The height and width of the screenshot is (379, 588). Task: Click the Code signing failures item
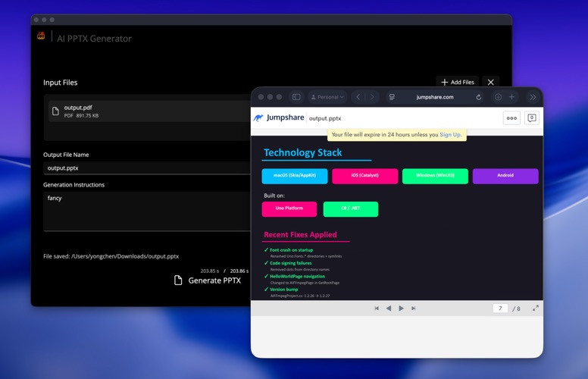291,263
